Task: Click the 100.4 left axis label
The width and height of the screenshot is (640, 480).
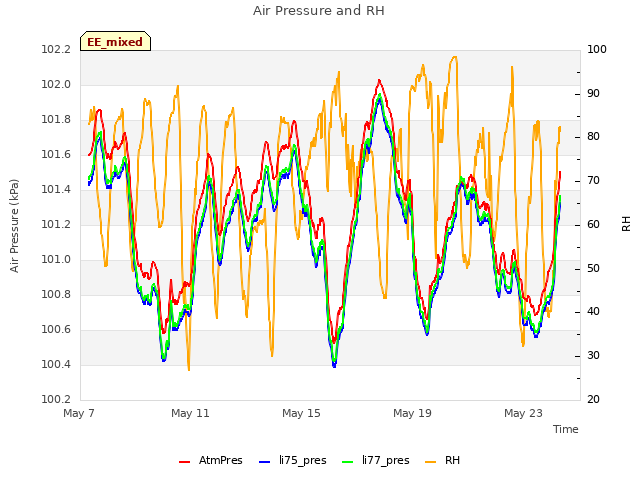Action: 56,364
